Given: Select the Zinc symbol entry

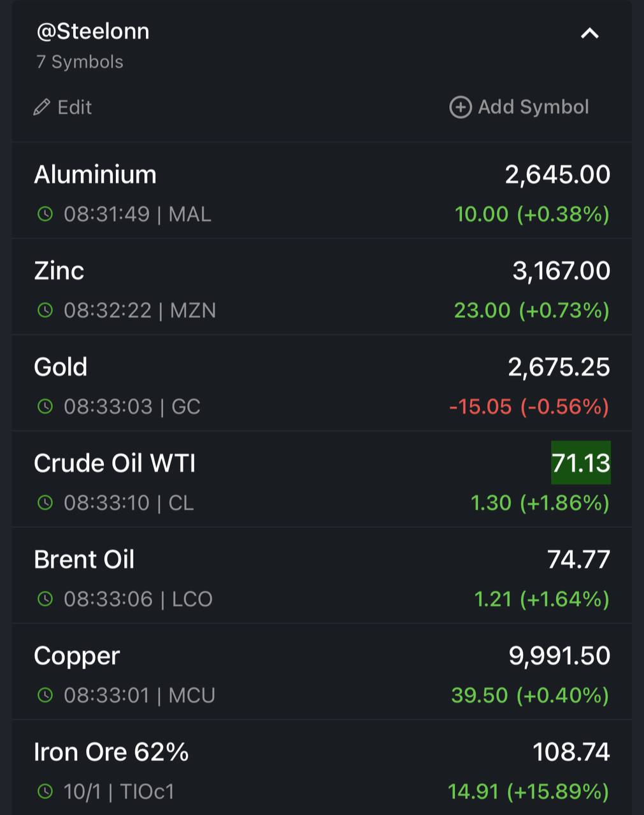Looking at the screenshot, I should click(322, 287).
